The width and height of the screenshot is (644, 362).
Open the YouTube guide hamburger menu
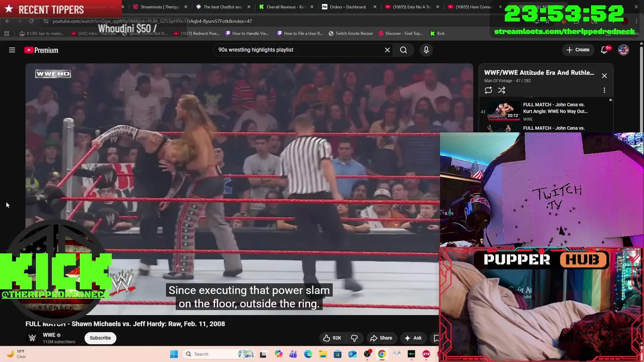point(12,50)
